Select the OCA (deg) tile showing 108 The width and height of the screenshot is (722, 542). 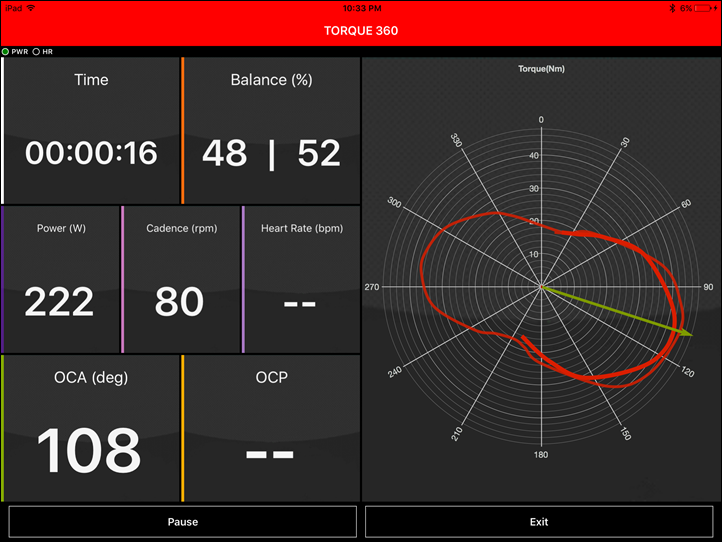point(90,428)
